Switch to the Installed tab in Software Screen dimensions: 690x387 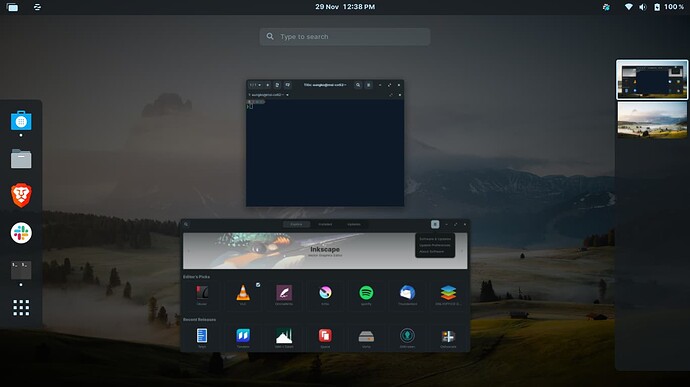coord(325,225)
